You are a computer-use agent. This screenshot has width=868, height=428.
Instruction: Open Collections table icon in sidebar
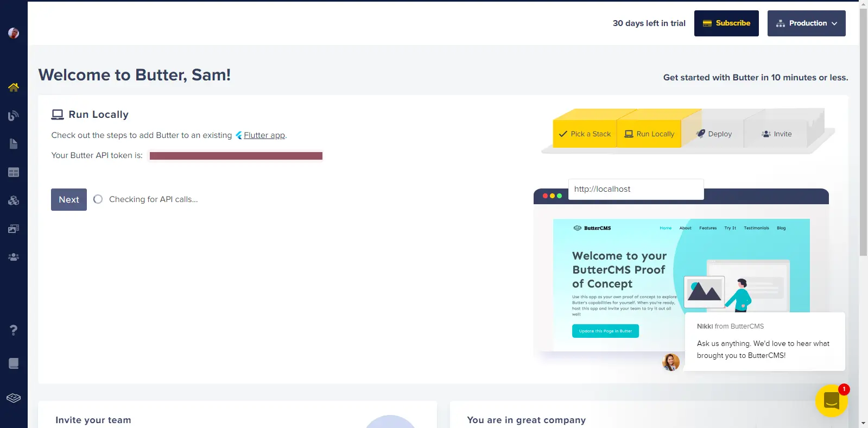pyautogui.click(x=14, y=172)
